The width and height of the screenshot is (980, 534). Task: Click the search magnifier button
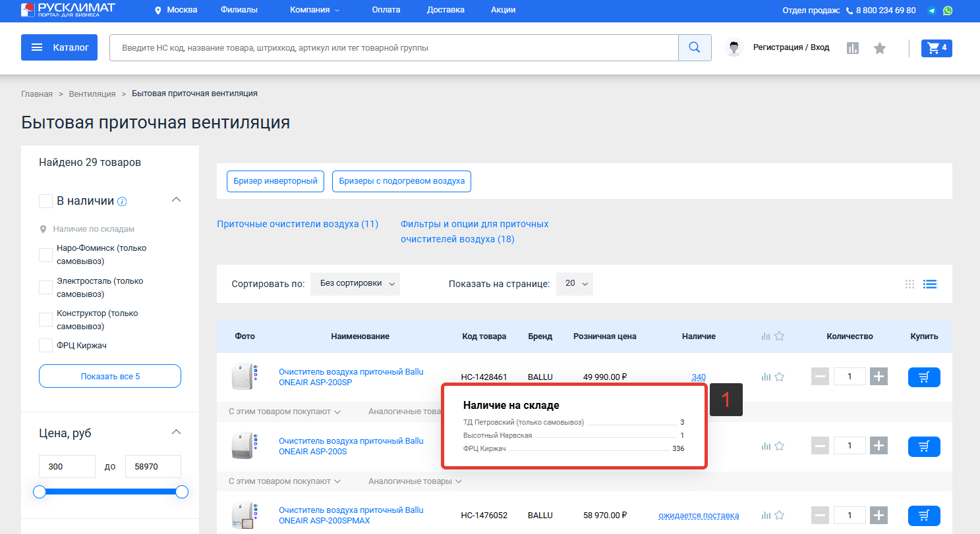click(695, 47)
